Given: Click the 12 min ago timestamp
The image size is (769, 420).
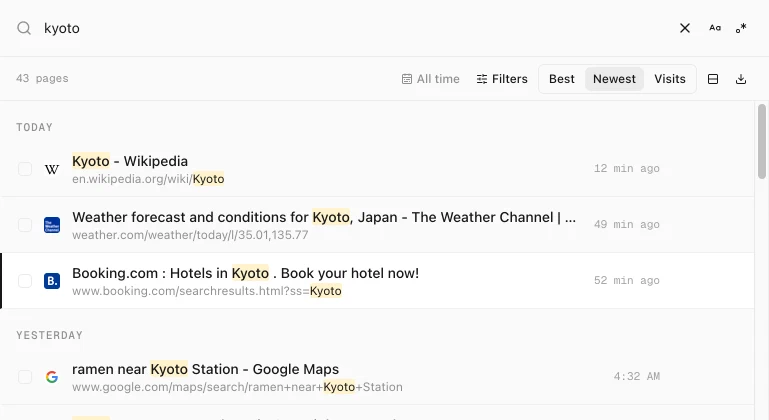Looking at the screenshot, I should (627, 168).
